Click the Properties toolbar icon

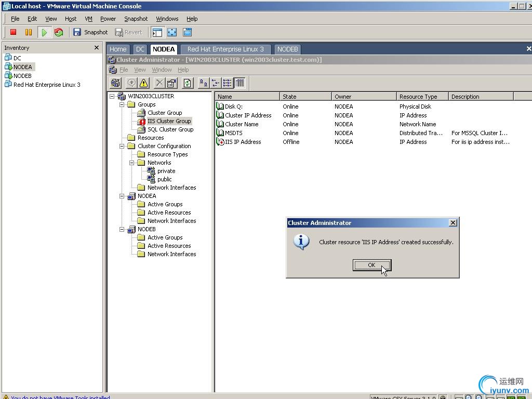(171, 83)
